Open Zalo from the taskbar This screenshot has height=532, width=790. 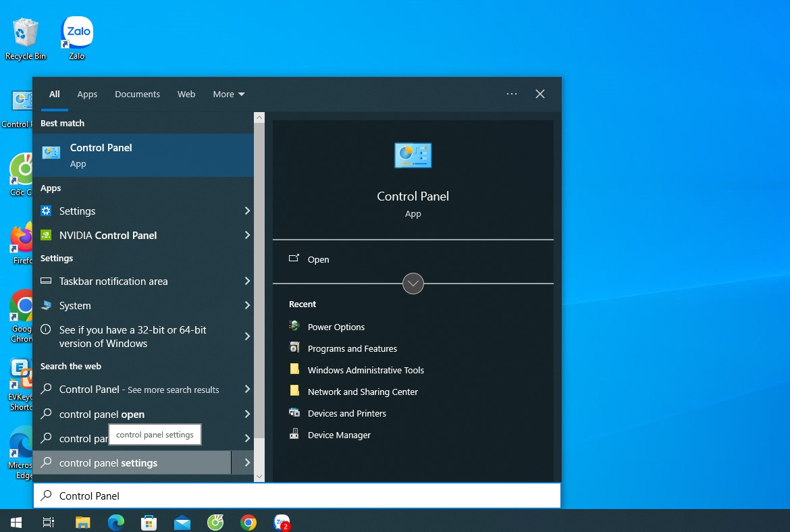click(x=282, y=523)
